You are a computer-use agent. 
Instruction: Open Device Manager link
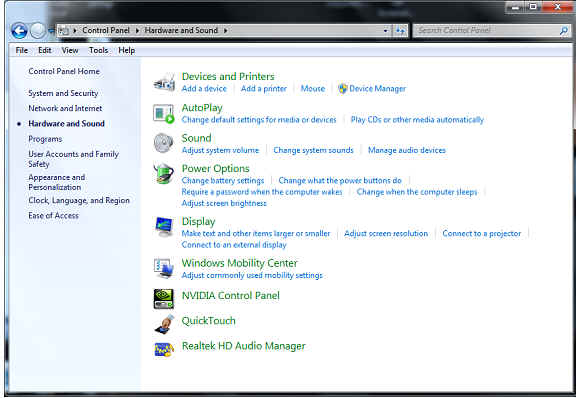pyautogui.click(x=378, y=89)
